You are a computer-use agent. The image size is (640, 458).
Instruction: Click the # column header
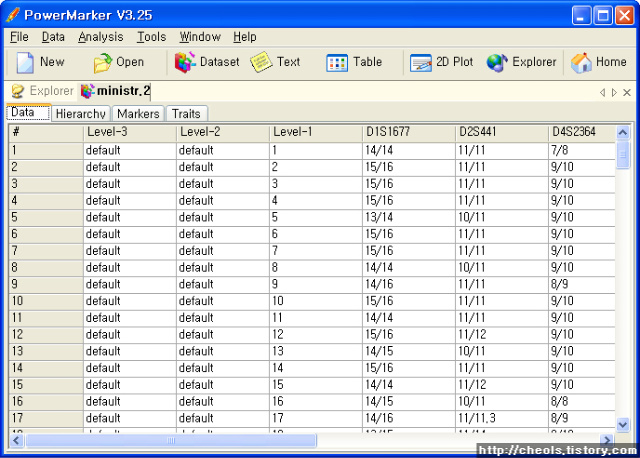point(46,132)
